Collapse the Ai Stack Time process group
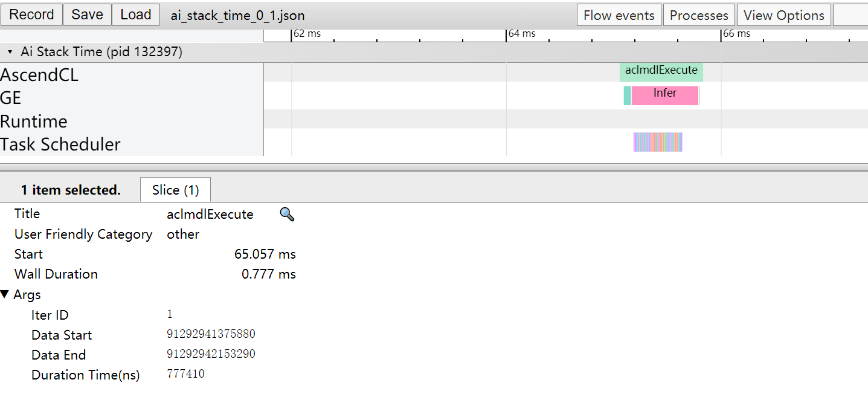The height and width of the screenshot is (394, 868). pyautogui.click(x=10, y=53)
